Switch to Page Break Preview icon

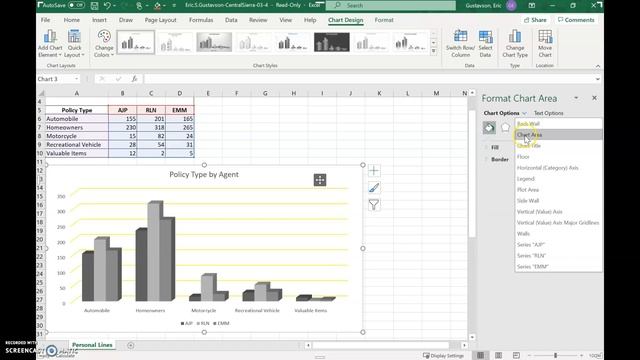pyautogui.click(x=516, y=356)
